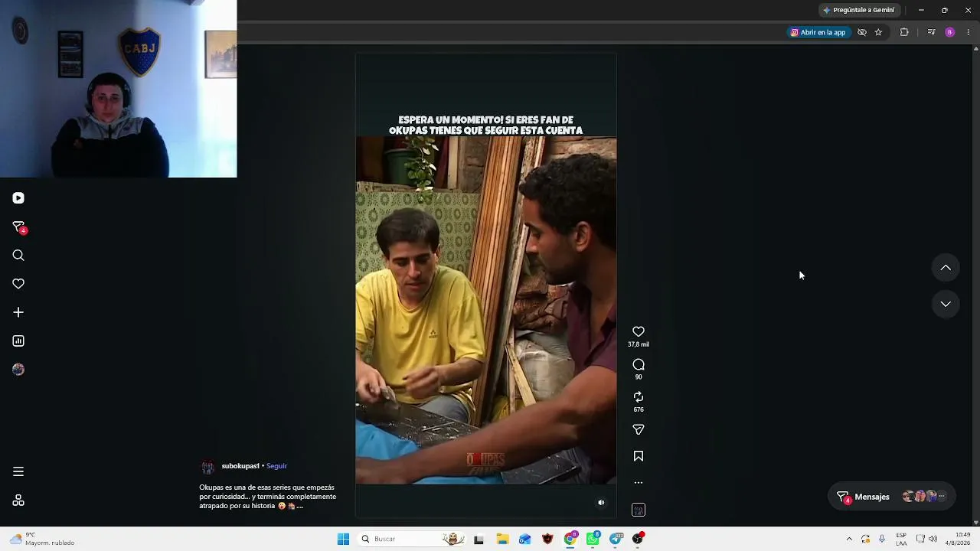
Task: Open your profile avatar in the sidebar
Action: 18,370
